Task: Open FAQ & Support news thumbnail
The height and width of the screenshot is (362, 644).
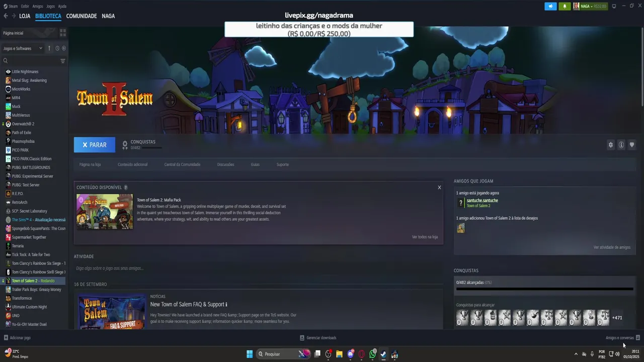Action: [x=112, y=312]
